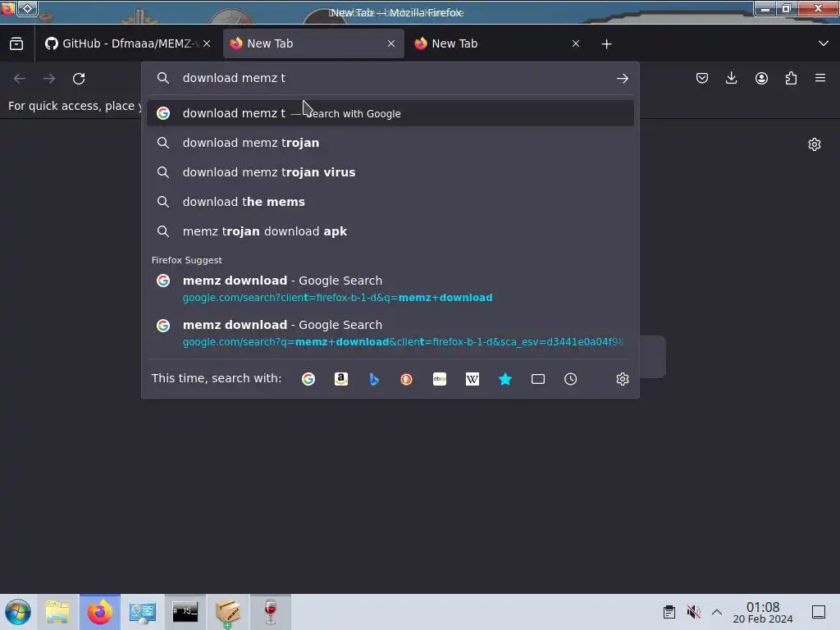Switch to the GitHub - Dfmaaa/MEMZ tab
The image size is (840, 630).
(129, 43)
